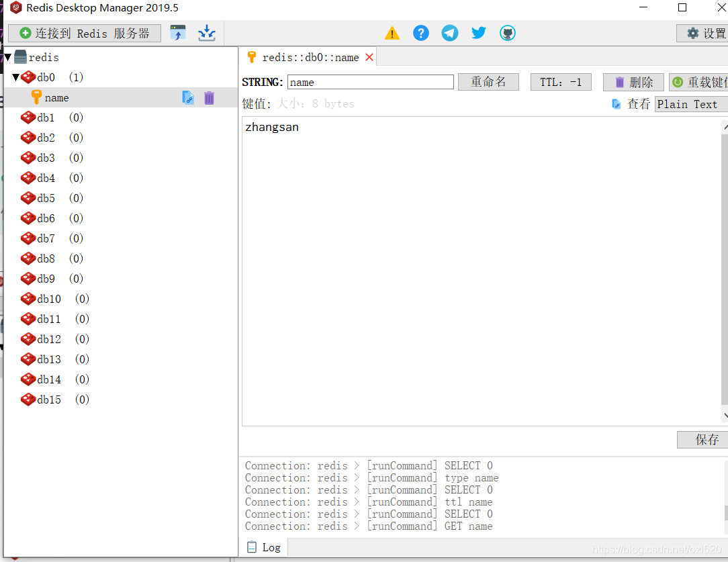The width and height of the screenshot is (728, 562).
Task: Click the key name input field
Action: click(x=371, y=82)
